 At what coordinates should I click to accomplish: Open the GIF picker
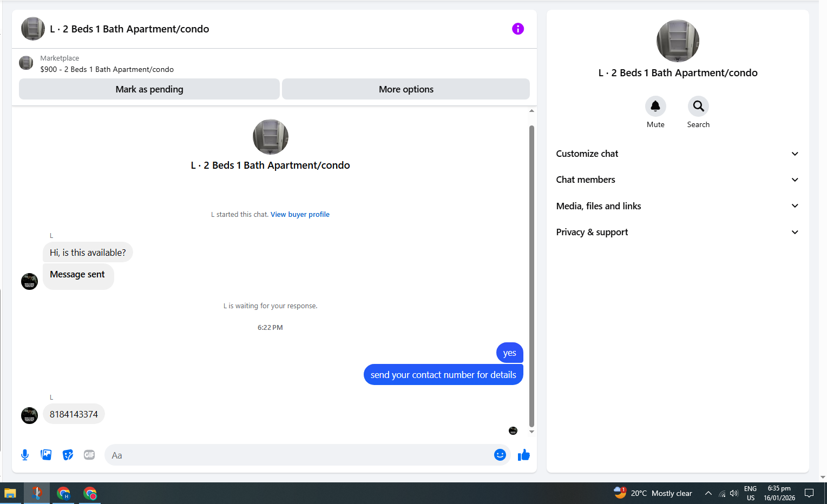click(x=89, y=455)
